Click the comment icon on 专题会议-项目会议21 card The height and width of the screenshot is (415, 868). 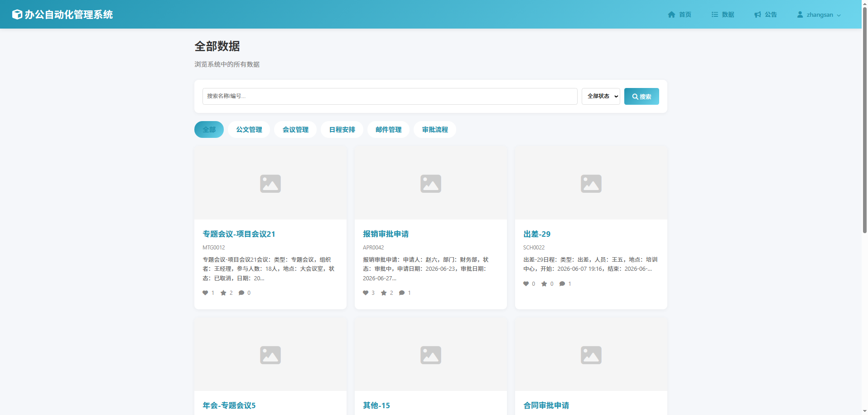click(241, 293)
